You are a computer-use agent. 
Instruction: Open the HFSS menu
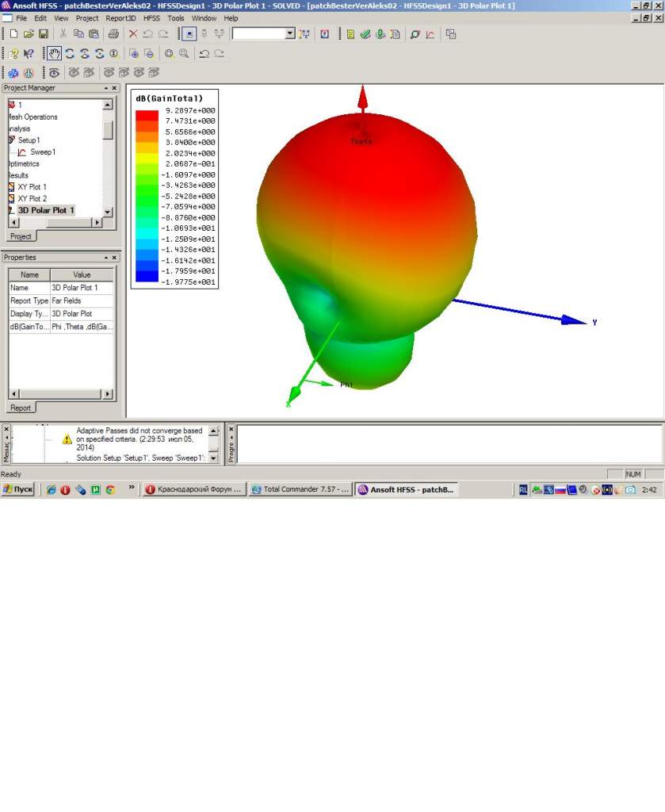[x=151, y=18]
